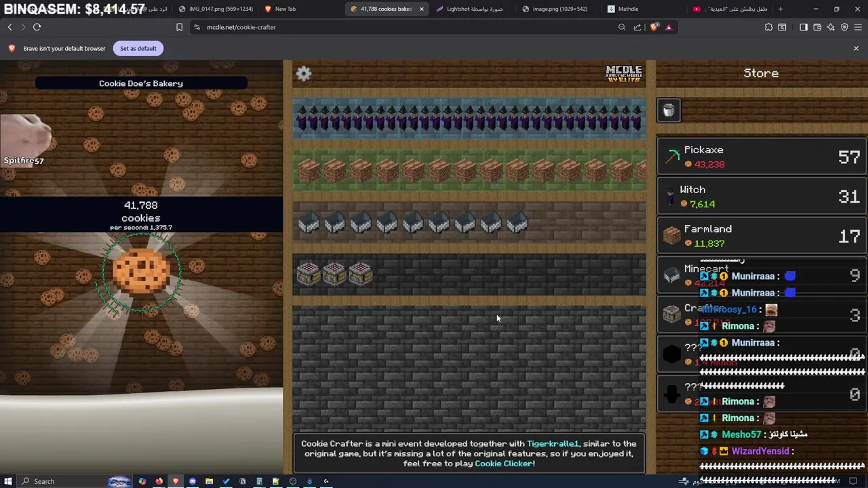Image resolution: width=868 pixels, height=488 pixels.
Task: Open Firefox from taskbar
Action: click(x=159, y=481)
